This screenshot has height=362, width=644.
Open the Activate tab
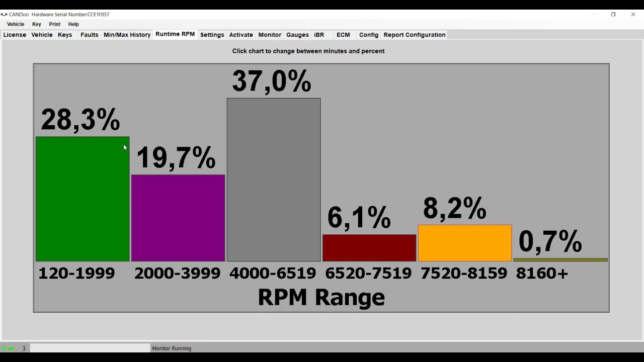point(241,35)
